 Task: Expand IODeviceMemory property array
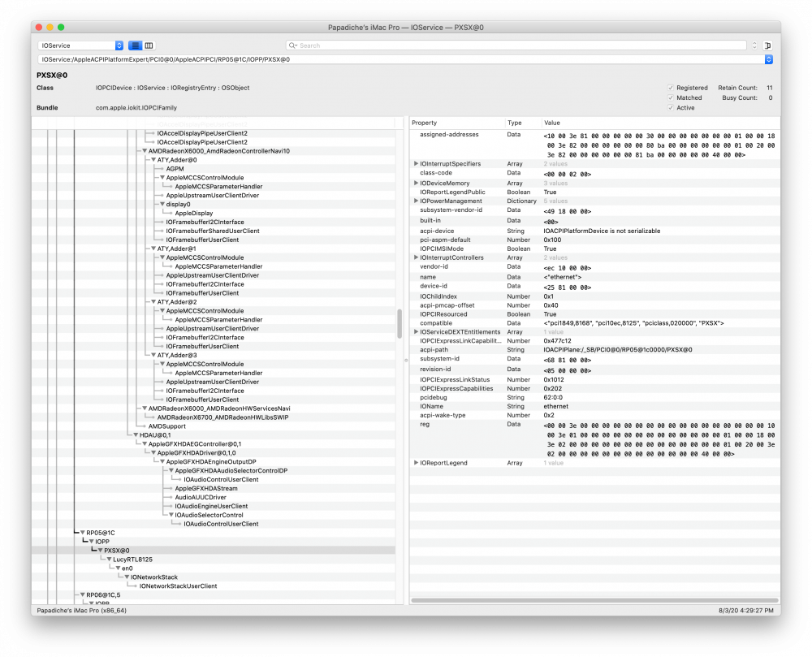416,184
